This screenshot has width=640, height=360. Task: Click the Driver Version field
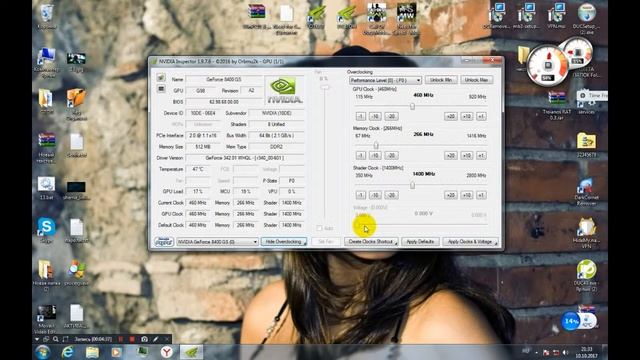pos(245,158)
